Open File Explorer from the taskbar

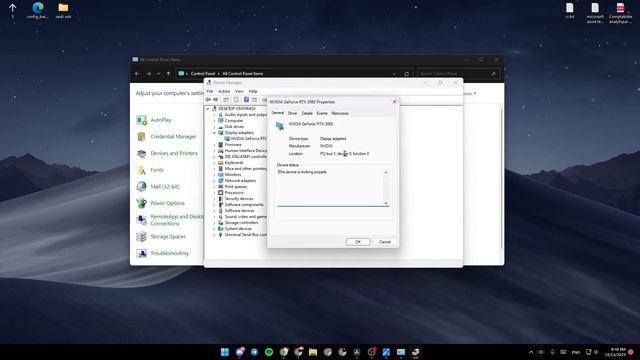[313, 352]
